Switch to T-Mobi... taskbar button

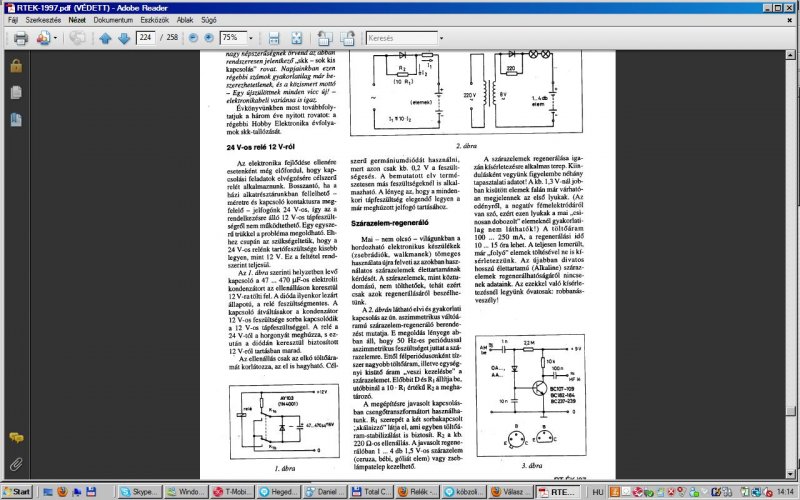[x=233, y=492]
